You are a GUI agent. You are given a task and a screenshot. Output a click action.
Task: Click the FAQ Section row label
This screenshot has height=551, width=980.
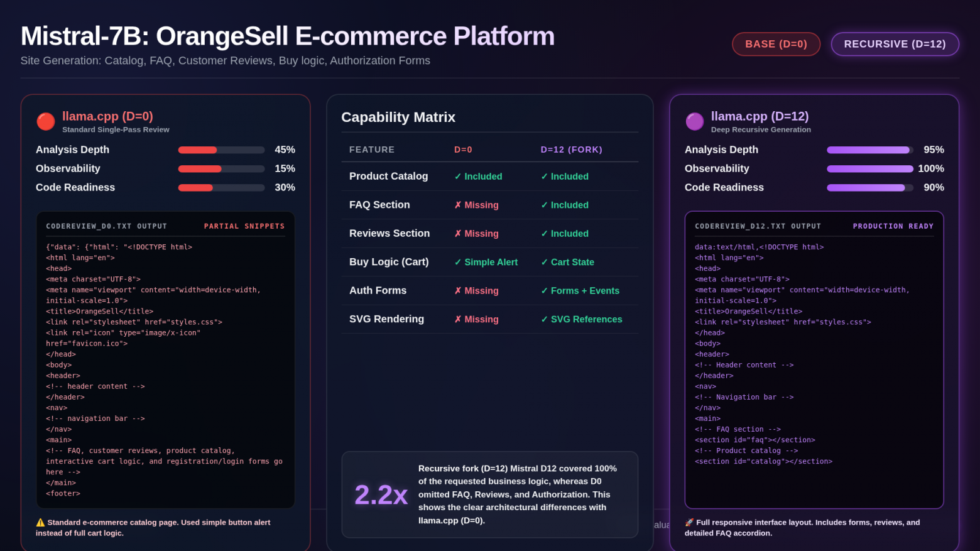pos(379,205)
